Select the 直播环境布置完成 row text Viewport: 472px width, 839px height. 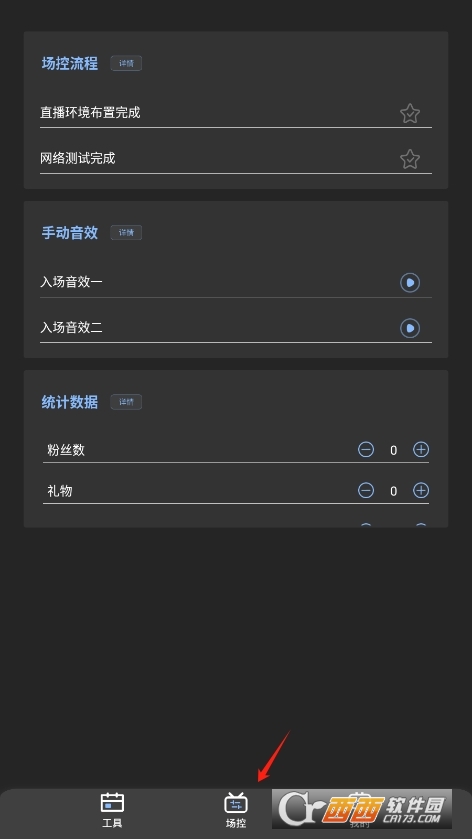(x=90, y=112)
